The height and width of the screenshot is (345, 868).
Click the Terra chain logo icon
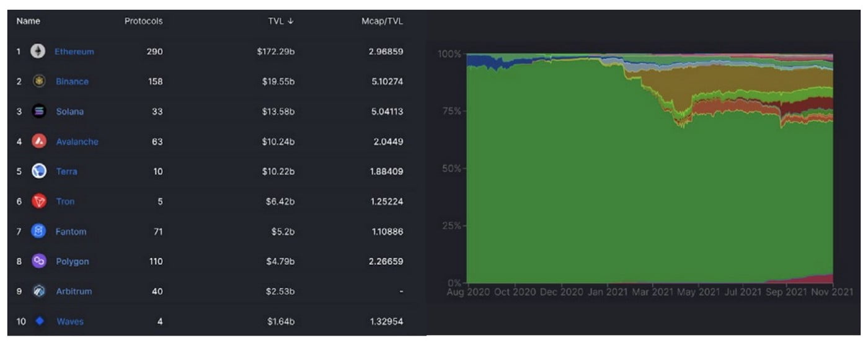[39, 171]
